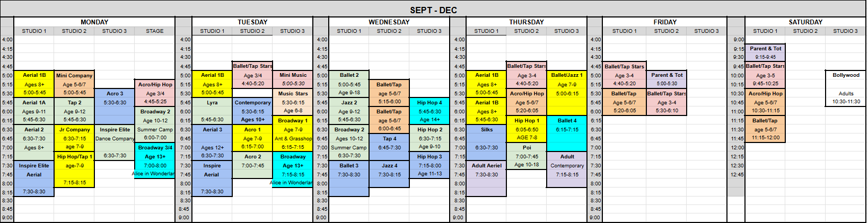The width and height of the screenshot is (868, 223).
Task: Click Monday's STAGE column header
Action: (155, 31)
